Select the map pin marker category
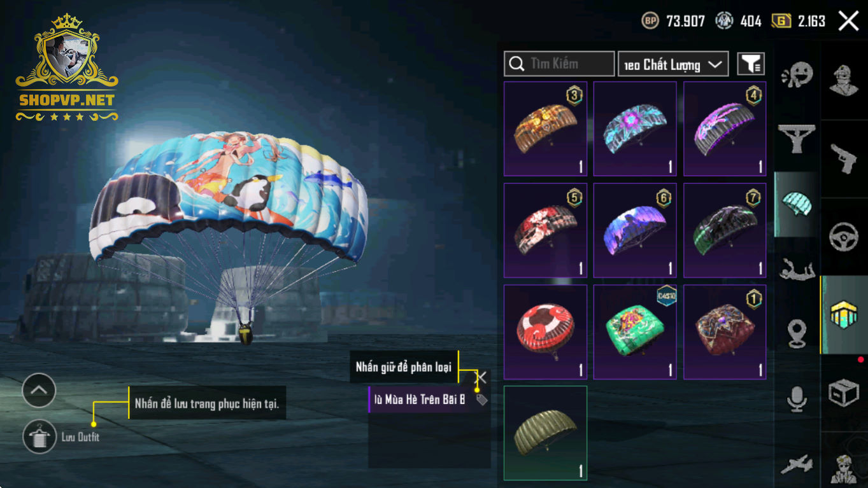868x488 pixels. tap(797, 334)
